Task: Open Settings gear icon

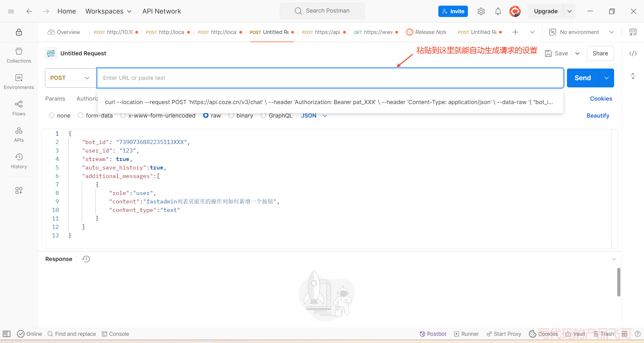Action: coord(481,11)
